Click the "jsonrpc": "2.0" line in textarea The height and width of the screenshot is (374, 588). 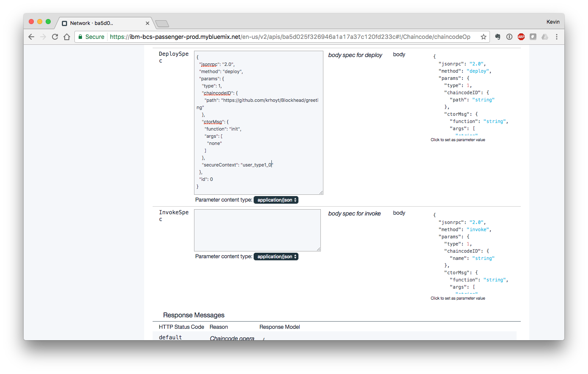pos(217,64)
